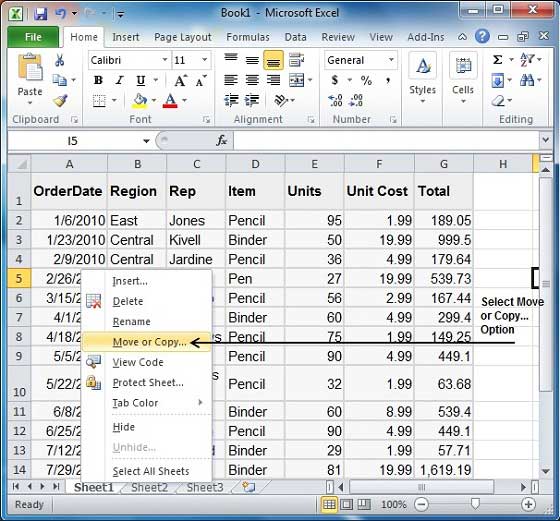This screenshot has height=521, width=560.
Task: Click the Increase Font Size icon
Action: pyautogui.click(x=180, y=81)
